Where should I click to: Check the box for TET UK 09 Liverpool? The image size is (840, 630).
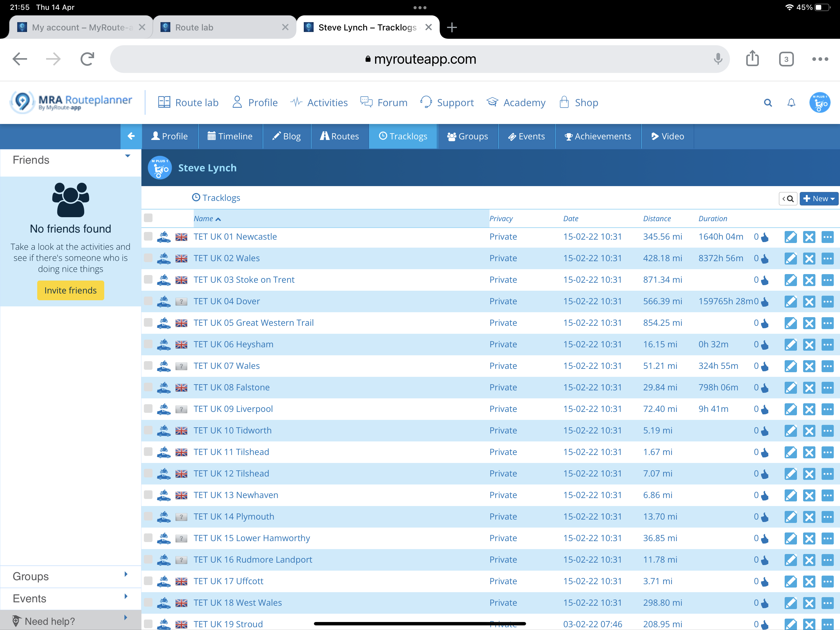coord(148,409)
